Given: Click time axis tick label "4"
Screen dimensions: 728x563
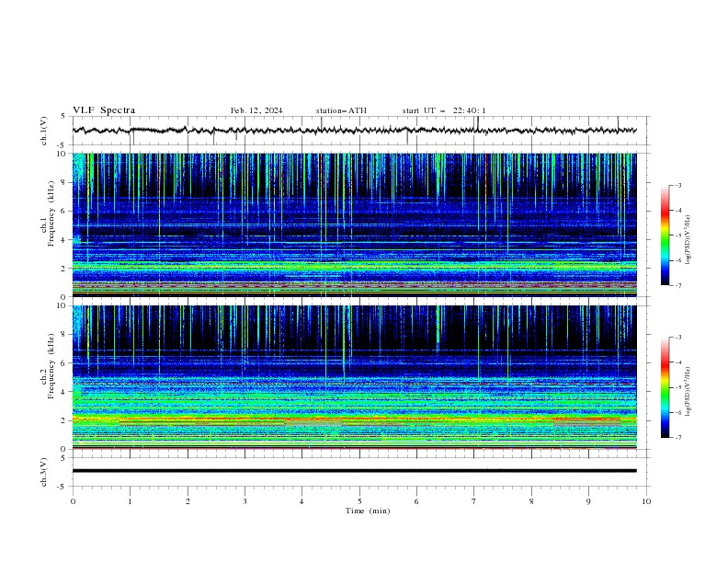Looking at the screenshot, I should click(x=302, y=501).
